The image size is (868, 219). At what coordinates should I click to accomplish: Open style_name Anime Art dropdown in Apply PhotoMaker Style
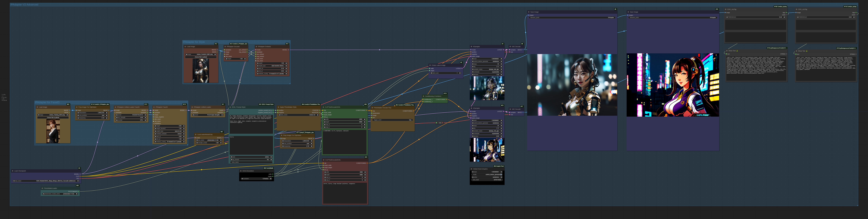click(299, 115)
